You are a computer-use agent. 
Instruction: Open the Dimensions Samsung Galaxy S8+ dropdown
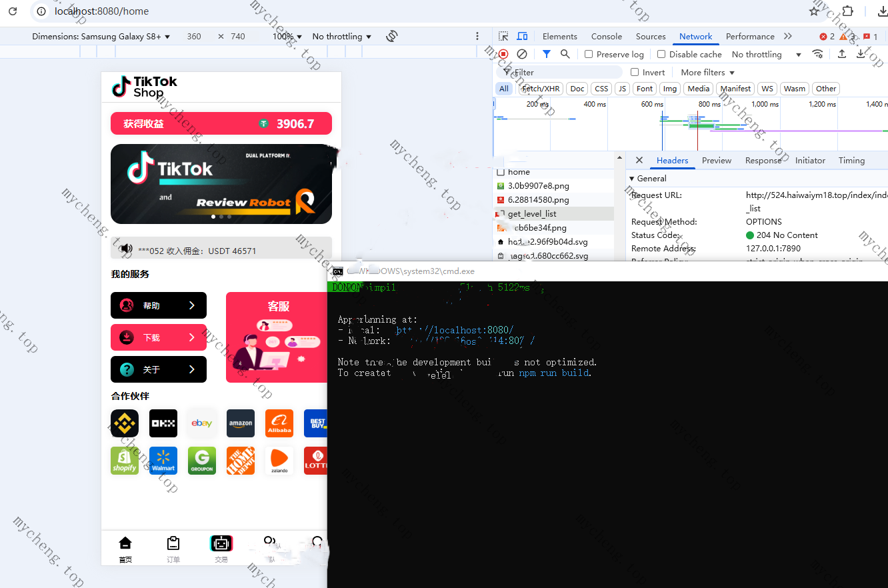(x=101, y=37)
